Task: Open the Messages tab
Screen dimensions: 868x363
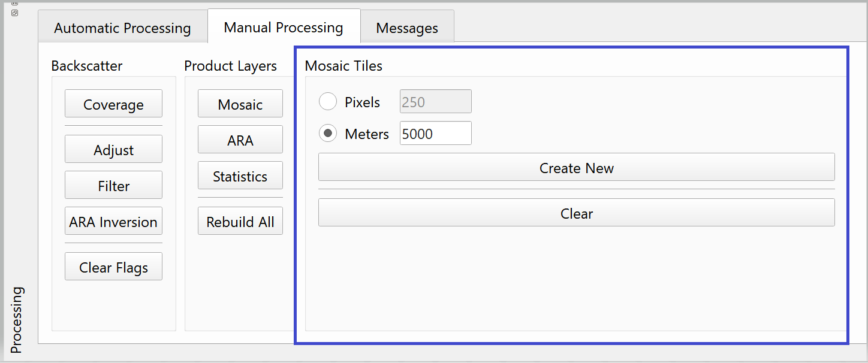Action: coord(407,28)
